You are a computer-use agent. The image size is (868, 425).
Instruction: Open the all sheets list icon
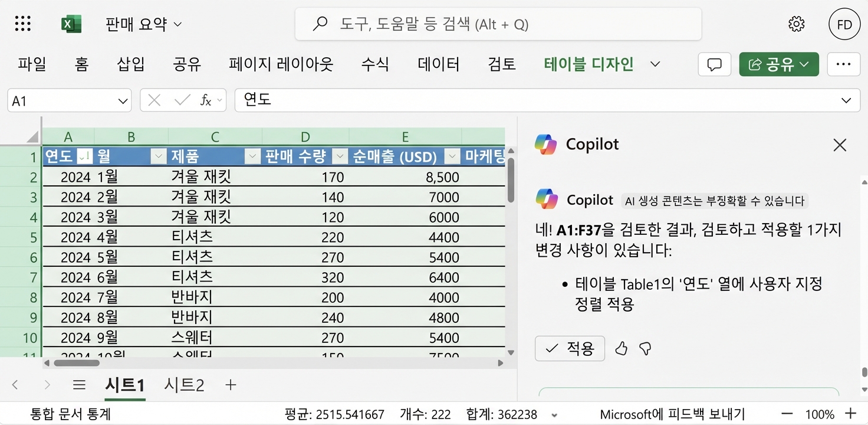[79, 385]
